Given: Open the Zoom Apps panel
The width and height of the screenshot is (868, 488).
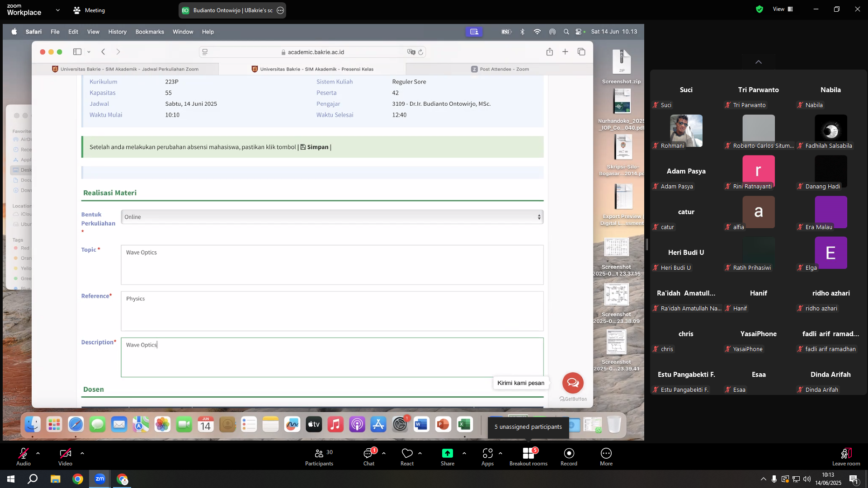Looking at the screenshot, I should point(488,456).
